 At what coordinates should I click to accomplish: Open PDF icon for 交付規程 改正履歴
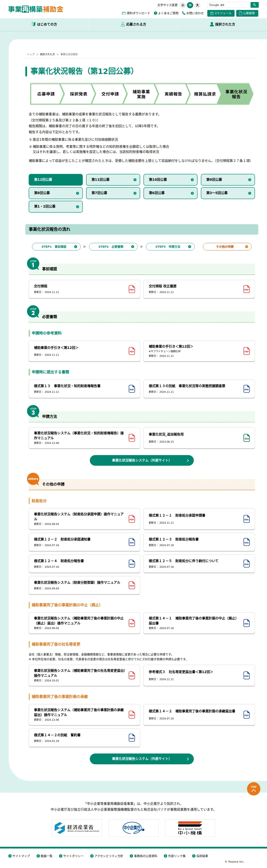tap(246, 289)
